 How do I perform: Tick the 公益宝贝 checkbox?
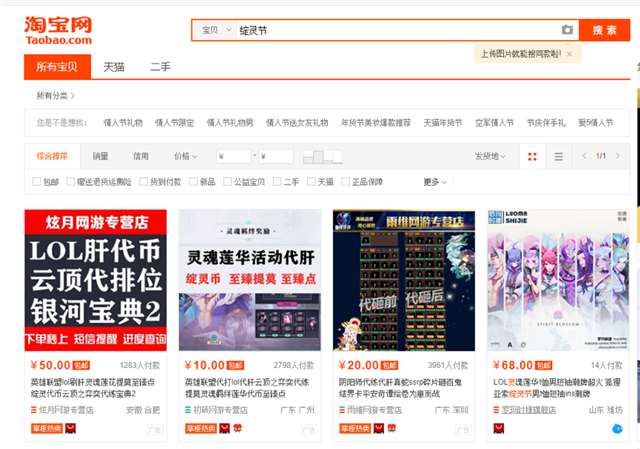[227, 181]
